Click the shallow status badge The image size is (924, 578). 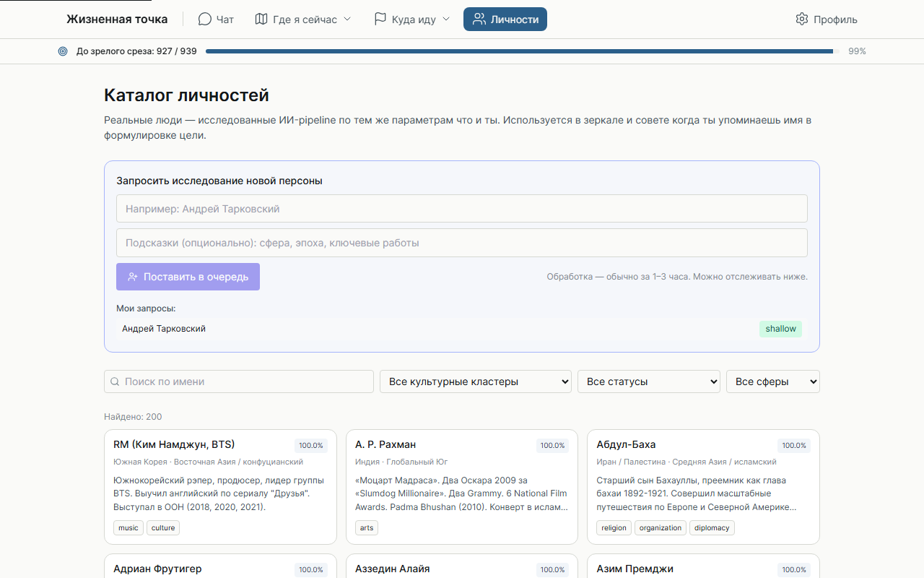[x=780, y=329]
